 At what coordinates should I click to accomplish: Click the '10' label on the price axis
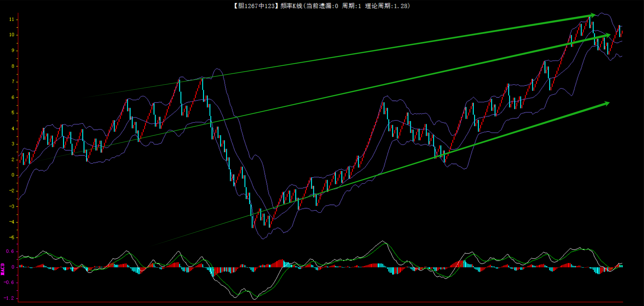point(12,35)
